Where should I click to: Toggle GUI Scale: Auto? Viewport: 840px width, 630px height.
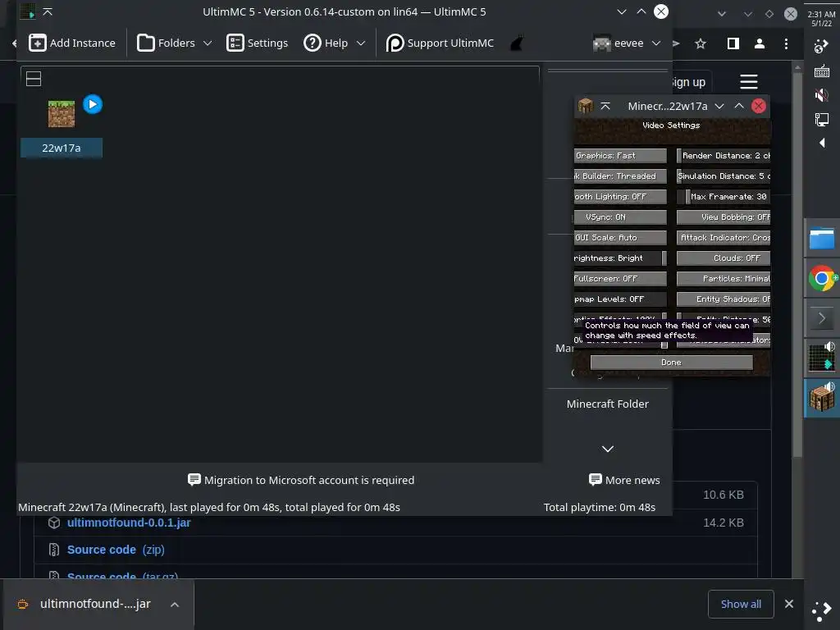[620, 237]
